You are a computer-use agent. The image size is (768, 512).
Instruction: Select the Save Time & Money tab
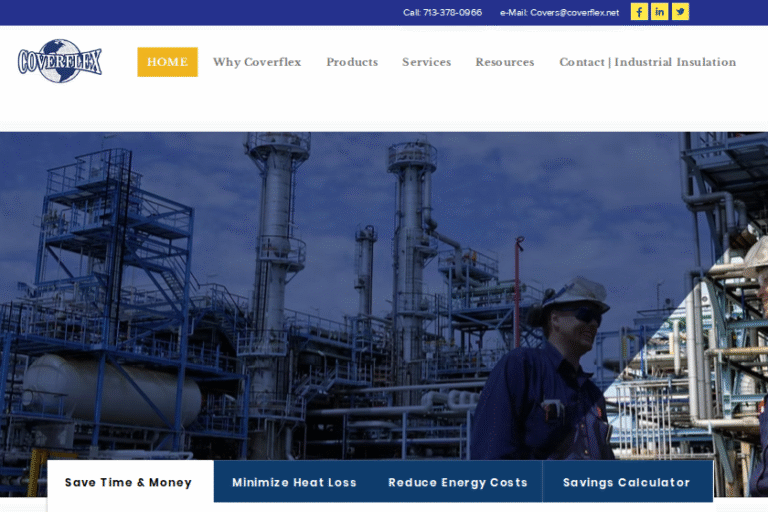click(x=128, y=482)
